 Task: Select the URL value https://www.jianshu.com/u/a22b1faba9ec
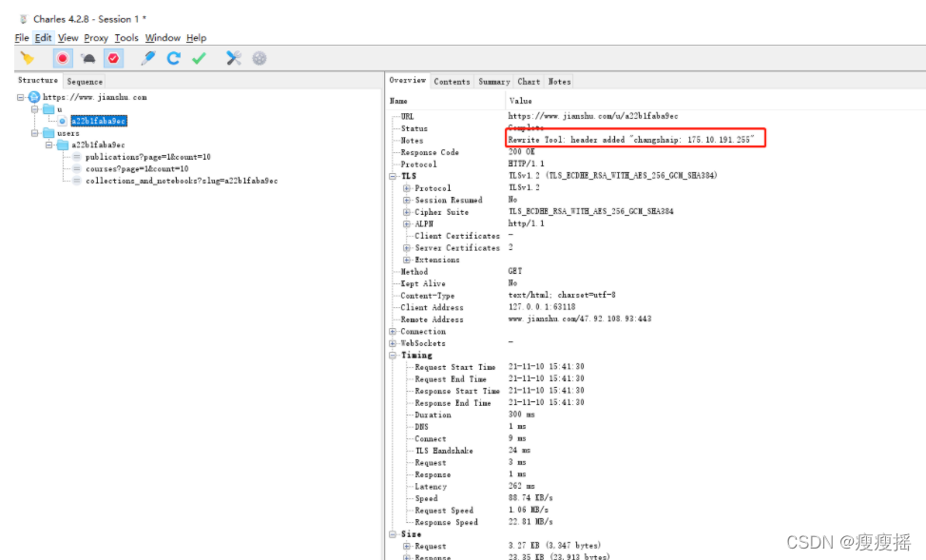click(593, 116)
